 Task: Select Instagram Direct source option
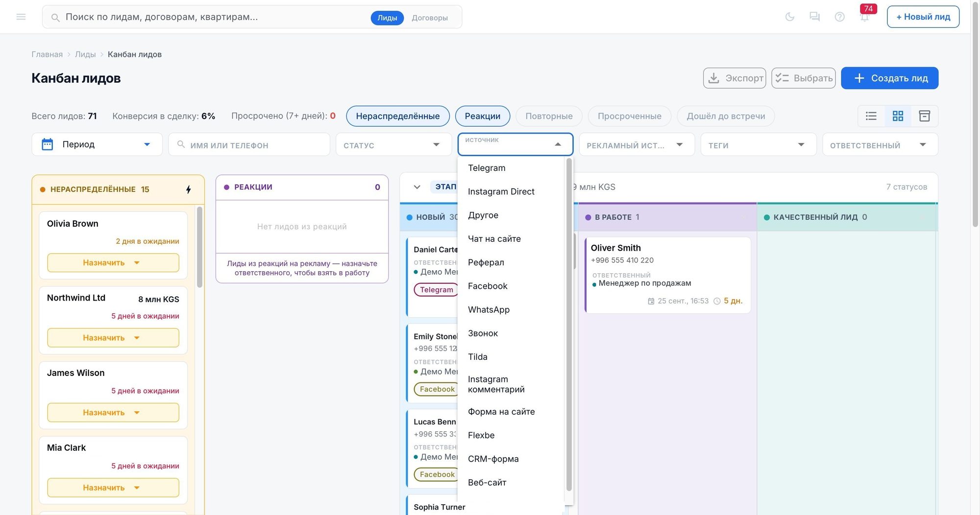(511, 191)
